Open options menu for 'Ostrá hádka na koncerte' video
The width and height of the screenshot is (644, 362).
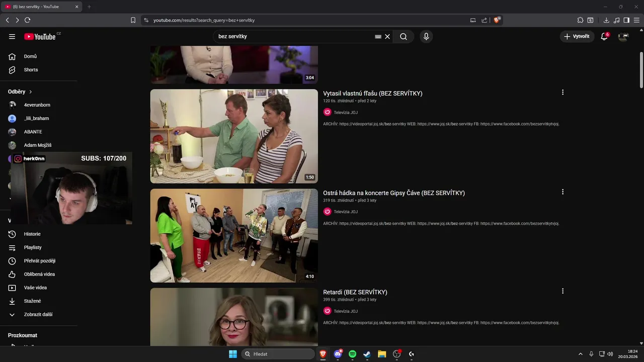pyautogui.click(x=562, y=192)
